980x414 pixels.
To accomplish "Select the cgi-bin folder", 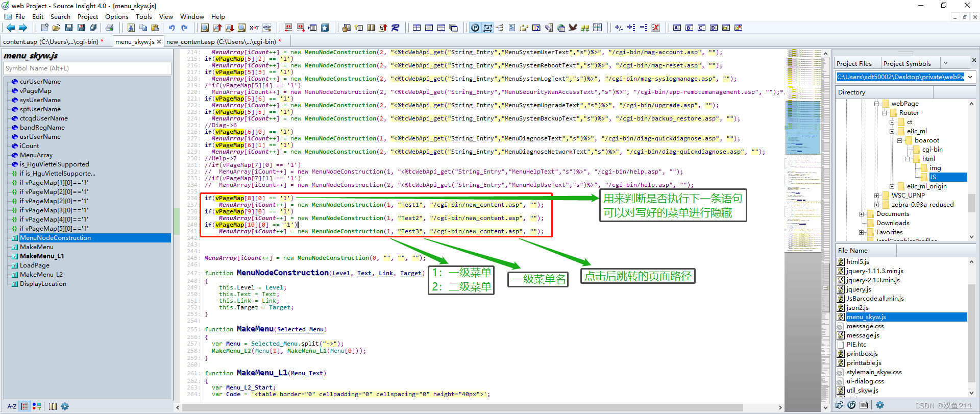I will coord(932,150).
